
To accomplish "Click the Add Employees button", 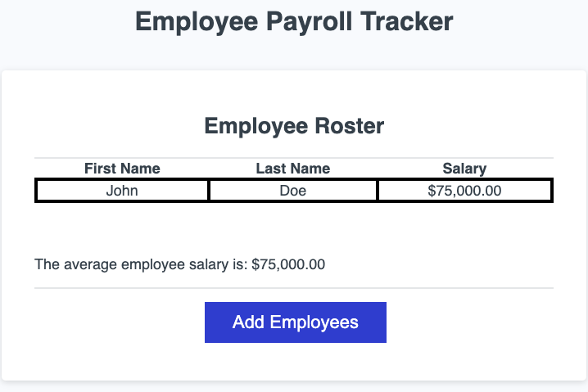I will [295, 322].
